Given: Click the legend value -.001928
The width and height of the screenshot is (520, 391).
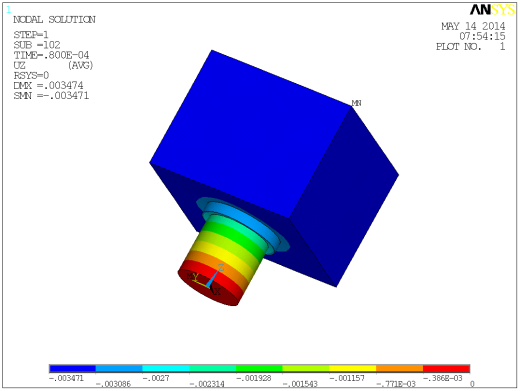Looking at the screenshot, I should point(254,378).
